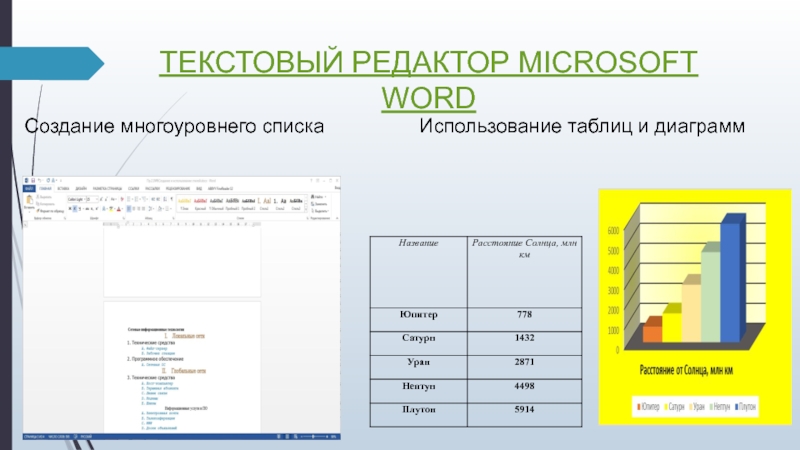This screenshot has height=450, width=800.
Task: Select the Format Painter (Формат по образцу)
Action: (x=51, y=211)
